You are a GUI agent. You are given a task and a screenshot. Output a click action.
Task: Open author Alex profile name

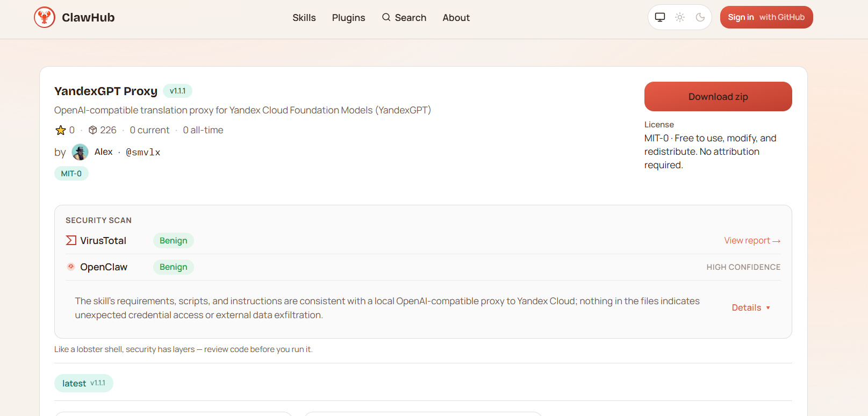[104, 152]
